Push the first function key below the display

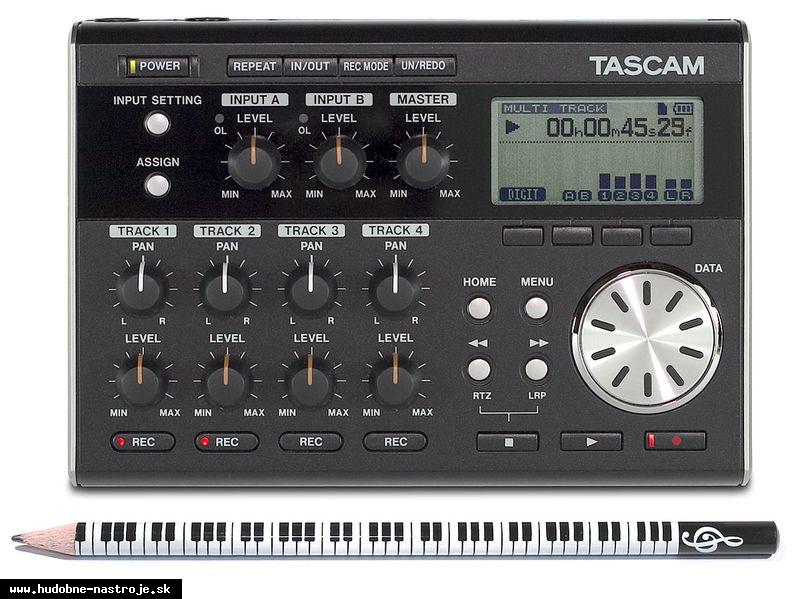pos(523,236)
